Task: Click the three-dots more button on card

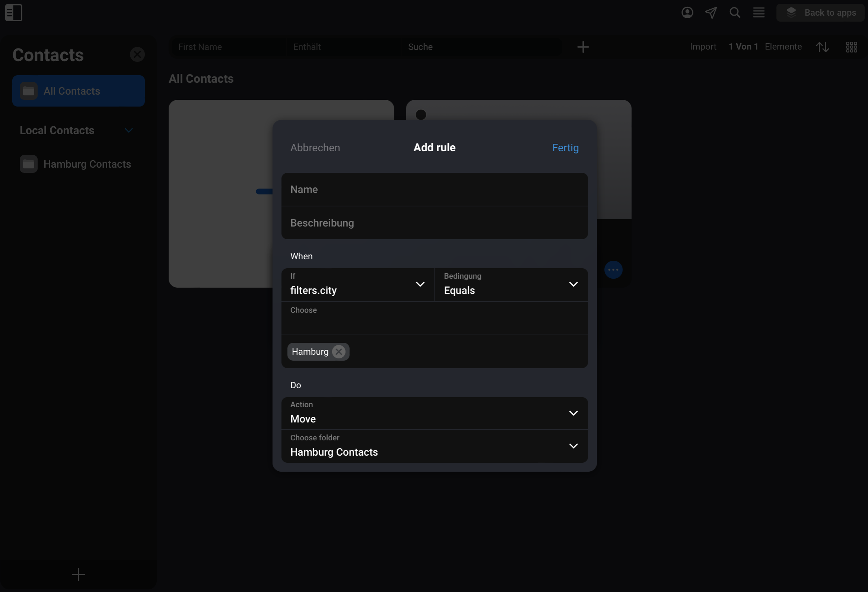Action: pyautogui.click(x=613, y=270)
